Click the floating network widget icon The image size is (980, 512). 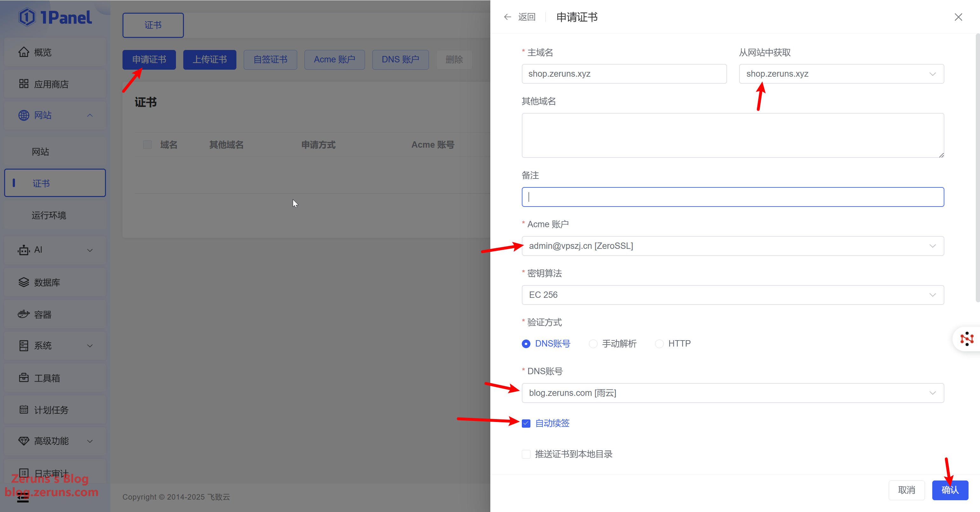tap(967, 339)
